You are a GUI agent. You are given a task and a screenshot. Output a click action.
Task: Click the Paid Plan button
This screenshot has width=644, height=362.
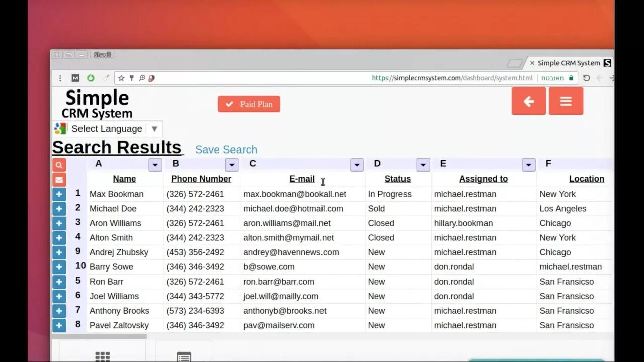click(249, 104)
